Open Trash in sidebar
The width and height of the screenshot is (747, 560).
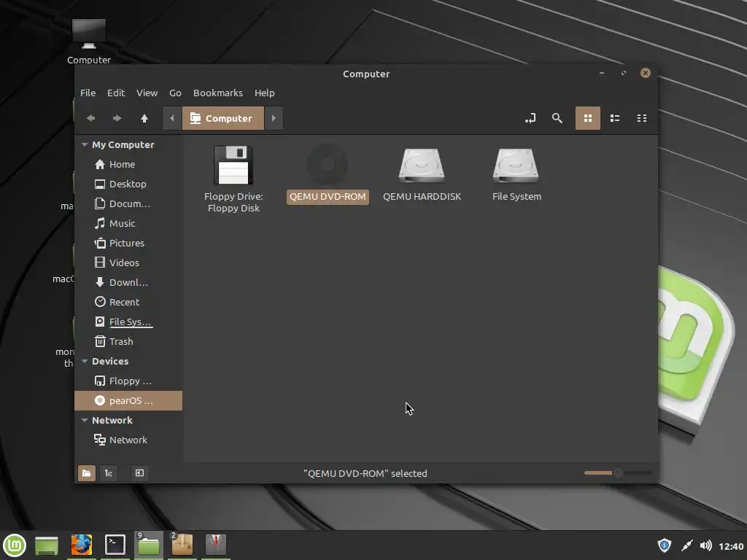pos(128,341)
